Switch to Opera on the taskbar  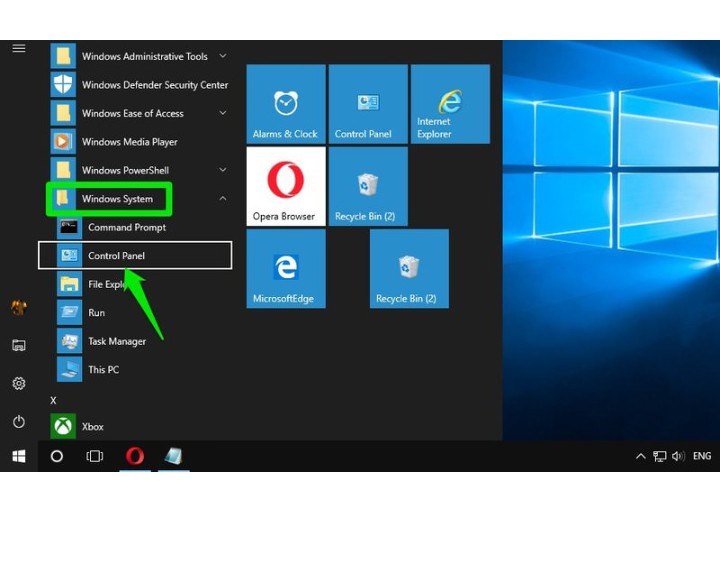pos(135,456)
